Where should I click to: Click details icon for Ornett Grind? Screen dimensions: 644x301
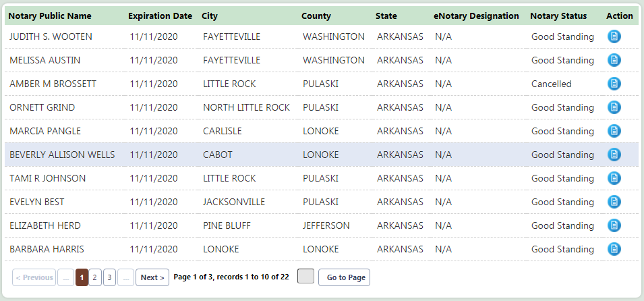(x=614, y=107)
